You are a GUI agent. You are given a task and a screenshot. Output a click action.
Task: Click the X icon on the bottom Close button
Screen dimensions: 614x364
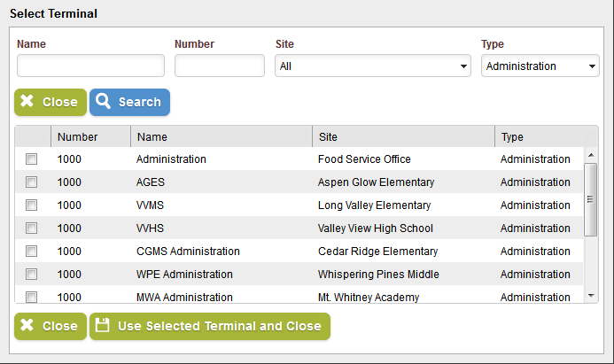point(27,324)
